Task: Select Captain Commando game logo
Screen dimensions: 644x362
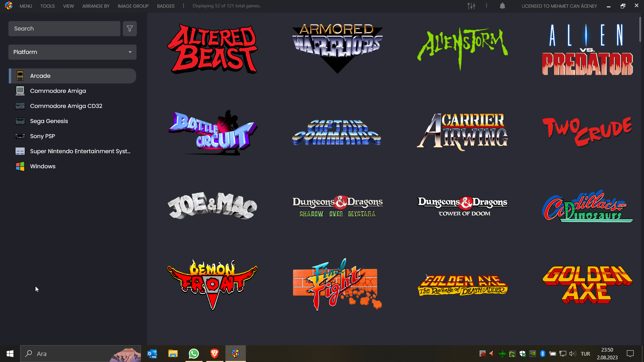Action: 337,132
